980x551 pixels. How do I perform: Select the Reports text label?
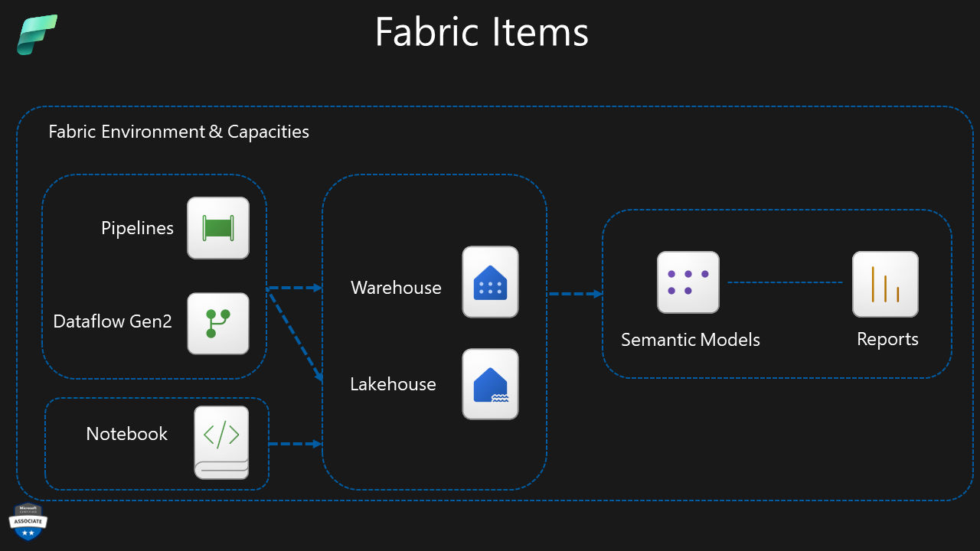pyautogui.click(x=887, y=338)
